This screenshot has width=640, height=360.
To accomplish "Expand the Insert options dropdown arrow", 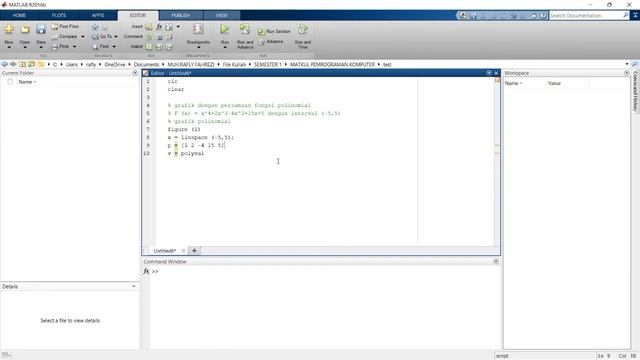I will pos(178,27).
